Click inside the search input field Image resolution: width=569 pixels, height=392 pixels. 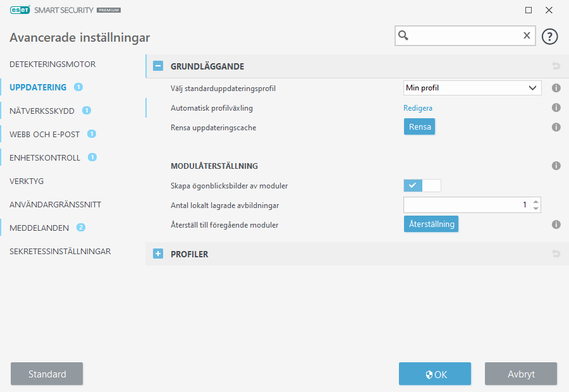click(465, 36)
